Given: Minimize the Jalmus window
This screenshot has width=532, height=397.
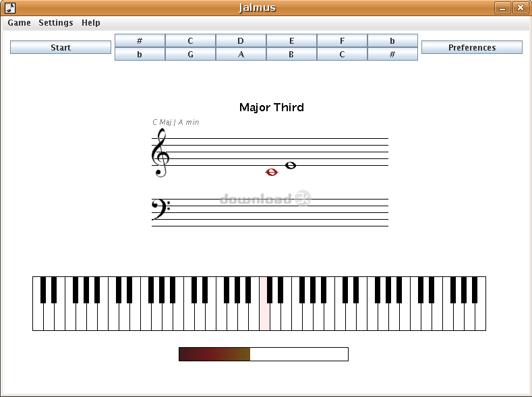Looking at the screenshot, I should (502, 7).
